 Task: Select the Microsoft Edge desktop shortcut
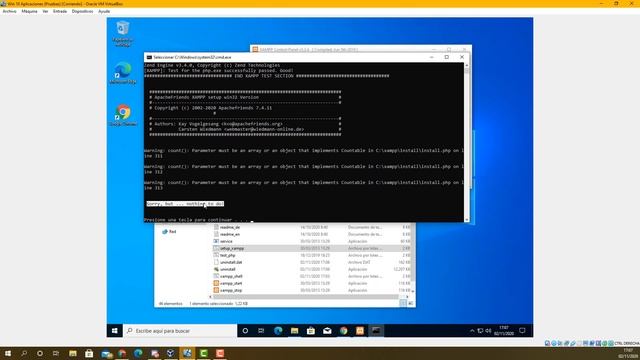pyautogui.click(x=122, y=73)
